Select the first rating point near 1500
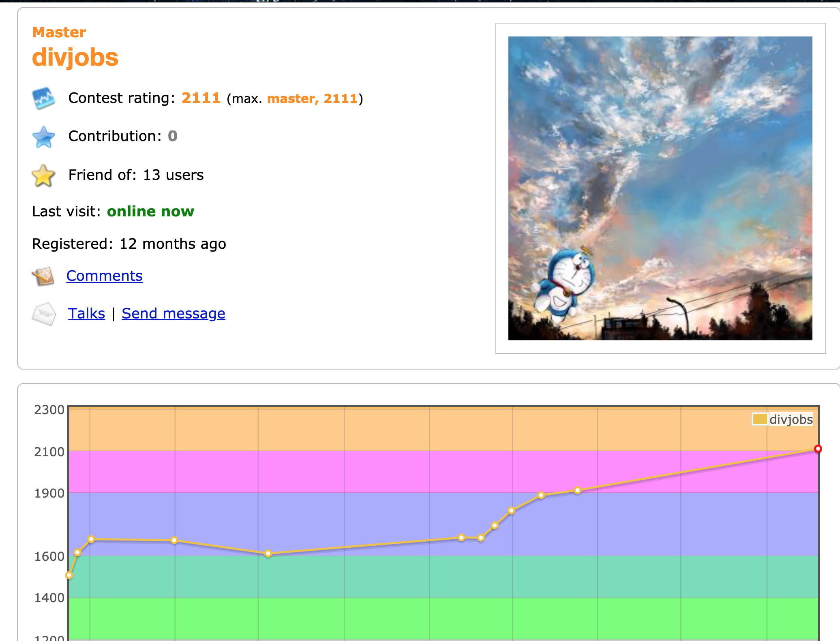 [x=69, y=575]
